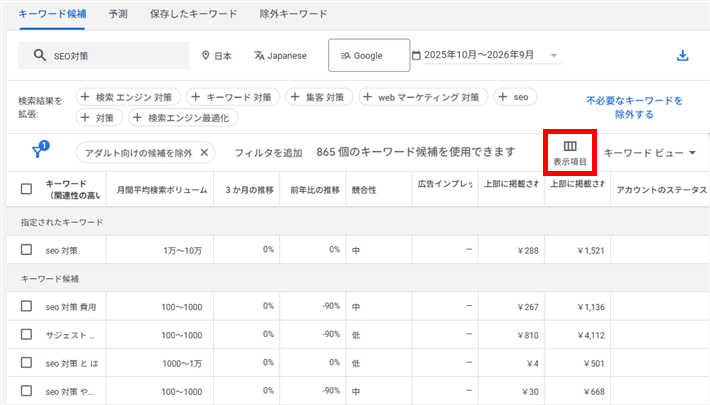710x405 pixels.
Task: Click the ¥288 bid value
Action: tap(528, 251)
